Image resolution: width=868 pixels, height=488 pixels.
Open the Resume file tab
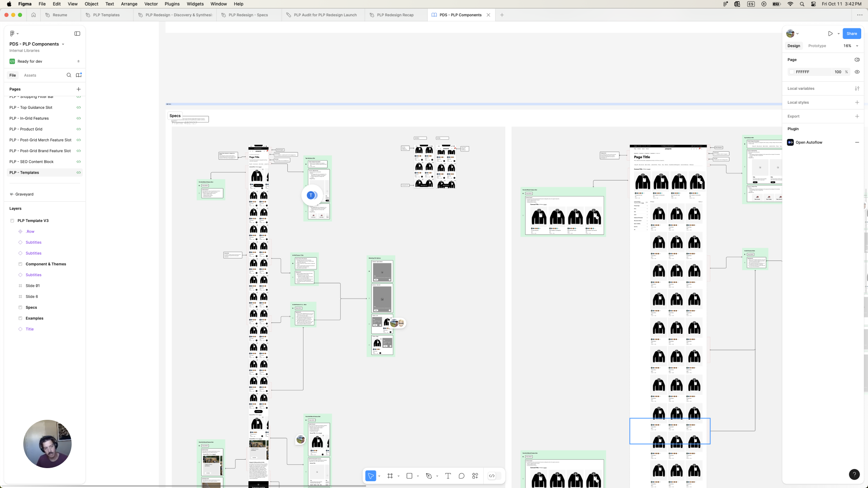click(x=60, y=15)
